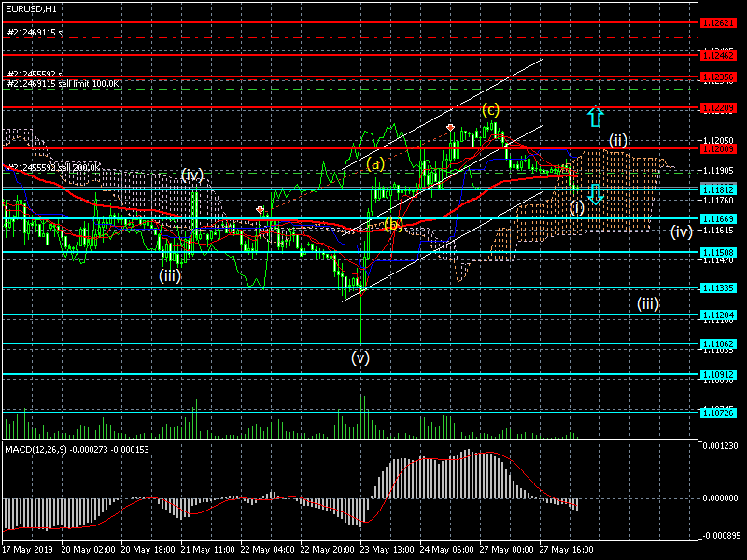The height and width of the screenshot is (560, 747).
Task: Click the #212469115 sl order label
Action: 35,33
